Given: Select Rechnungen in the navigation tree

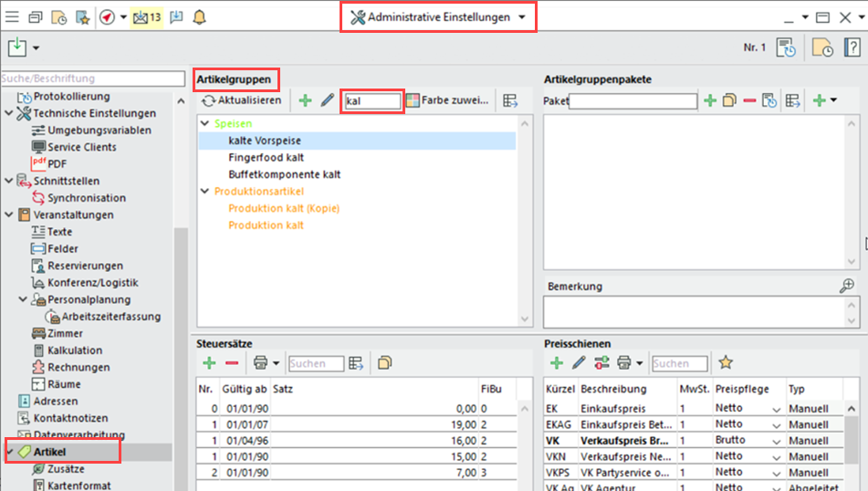Looking at the screenshot, I should (x=78, y=367).
